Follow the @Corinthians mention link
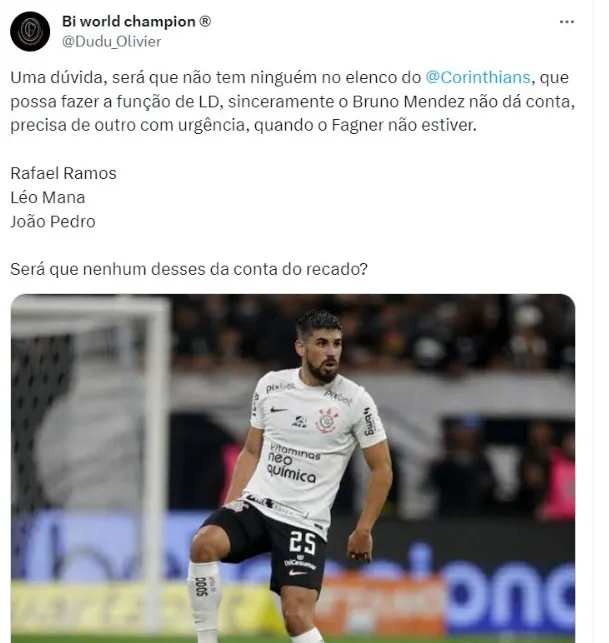The width and height of the screenshot is (609, 643). click(x=478, y=78)
